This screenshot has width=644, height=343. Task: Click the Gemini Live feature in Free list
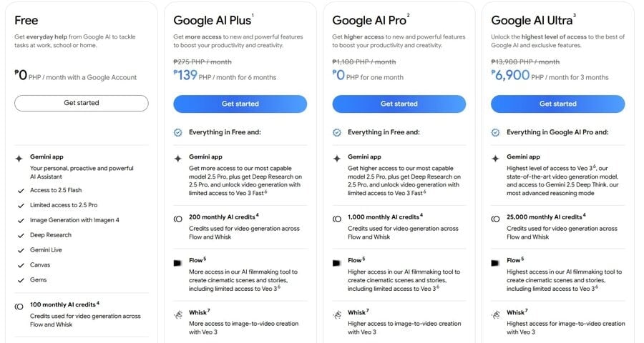click(x=48, y=250)
